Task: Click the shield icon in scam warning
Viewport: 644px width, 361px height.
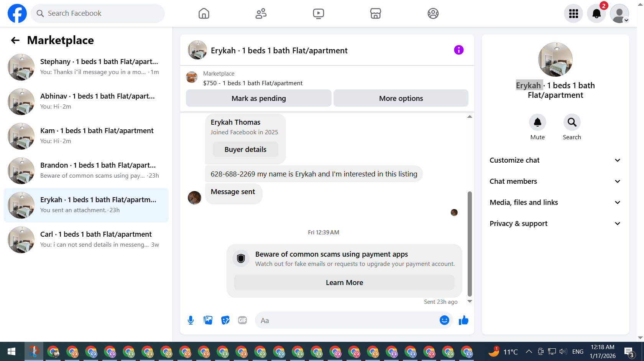Action: [241, 259]
